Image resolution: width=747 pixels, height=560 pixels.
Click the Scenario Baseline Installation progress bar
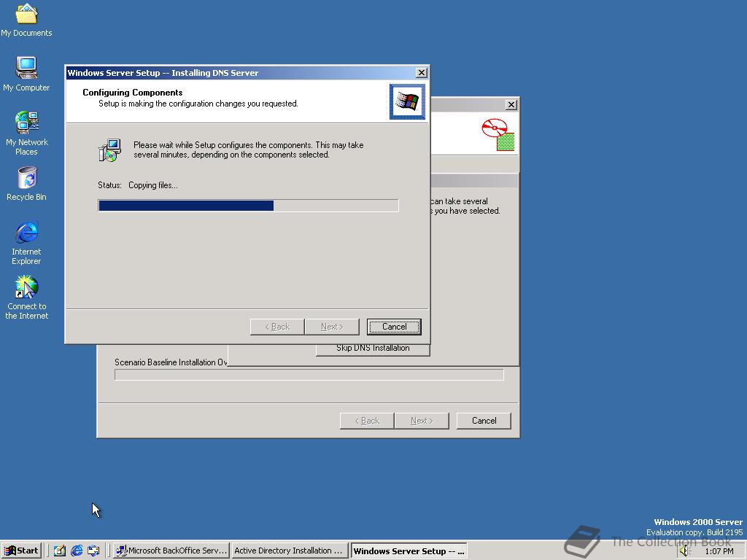(309, 375)
